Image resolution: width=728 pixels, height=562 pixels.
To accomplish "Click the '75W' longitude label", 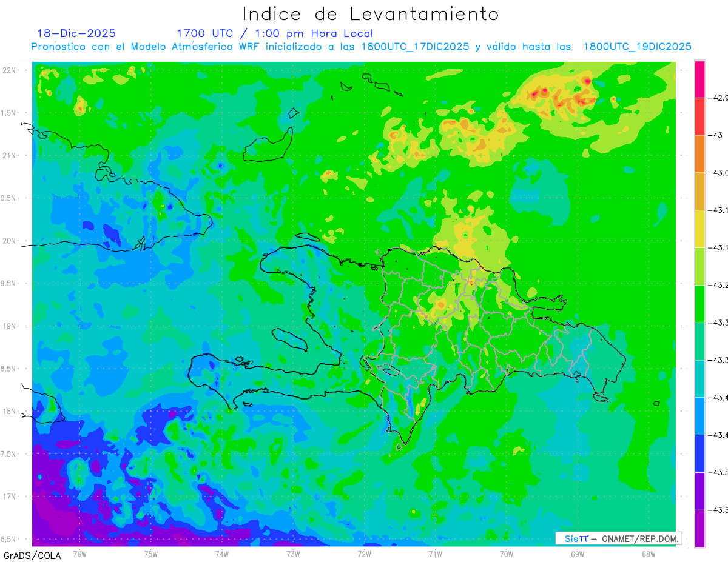I will [150, 554].
